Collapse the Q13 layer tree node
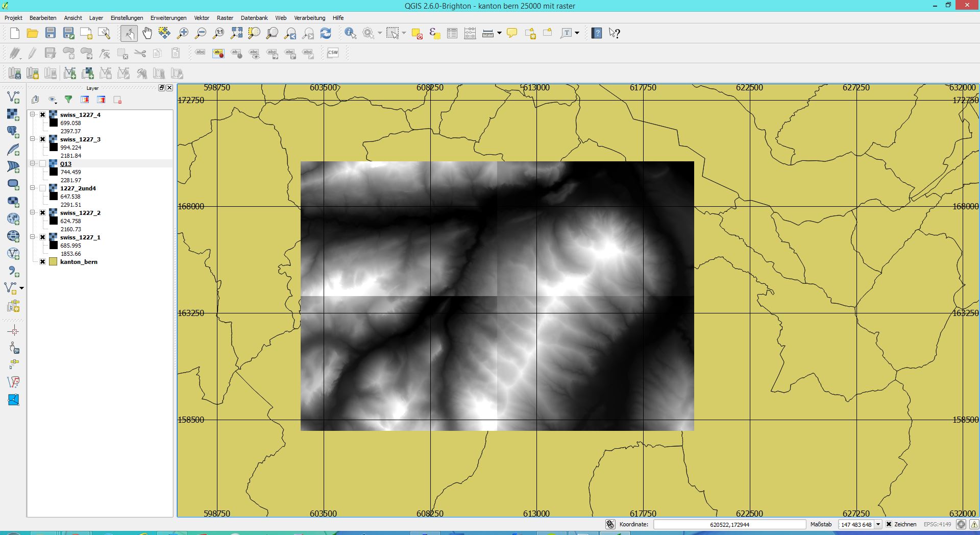 point(33,163)
